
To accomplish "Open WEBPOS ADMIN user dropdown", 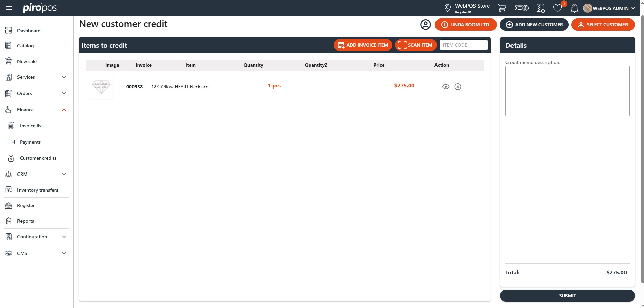I will [x=609, y=8].
